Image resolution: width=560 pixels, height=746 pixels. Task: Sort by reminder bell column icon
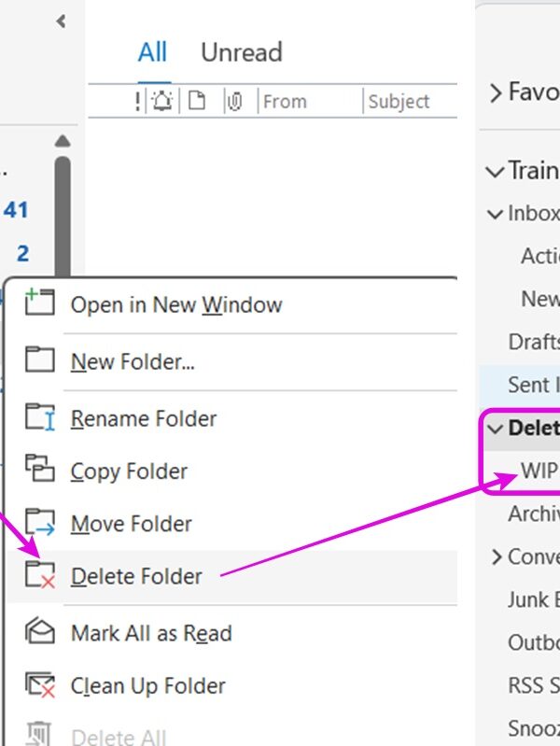[x=162, y=102]
